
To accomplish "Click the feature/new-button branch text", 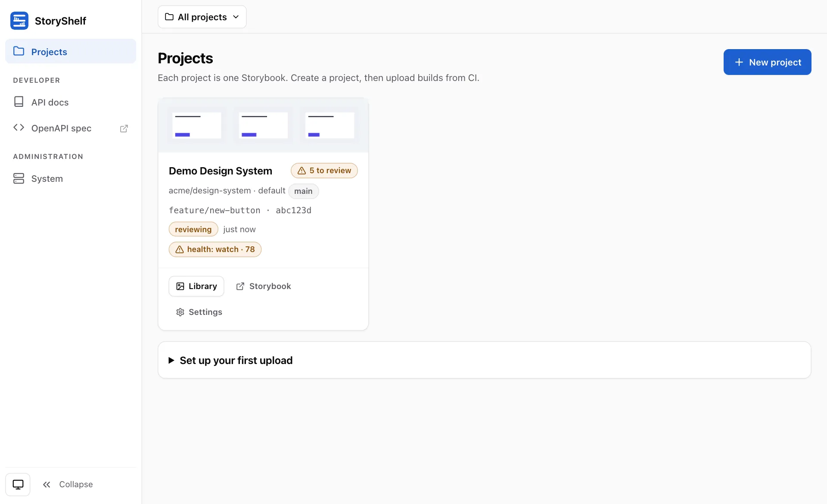I will (215, 210).
